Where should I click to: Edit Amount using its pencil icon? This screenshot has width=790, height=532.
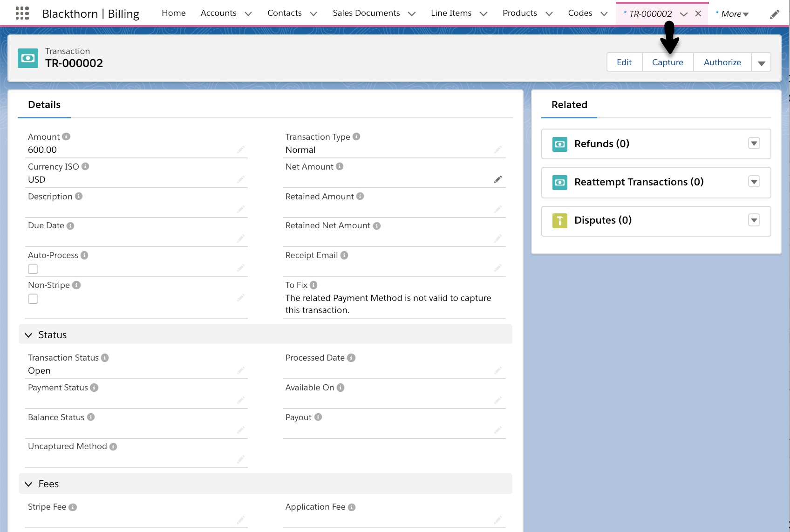[x=241, y=150]
